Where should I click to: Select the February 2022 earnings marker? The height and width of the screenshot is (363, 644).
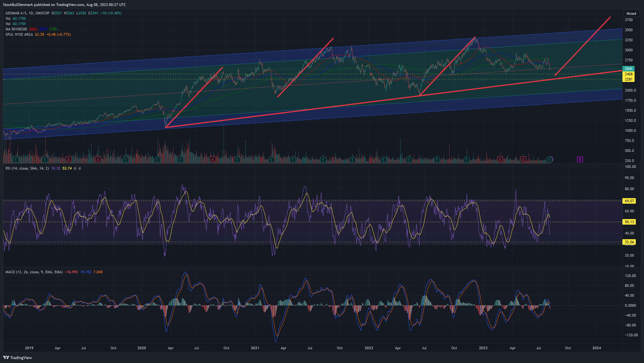tap(384, 159)
